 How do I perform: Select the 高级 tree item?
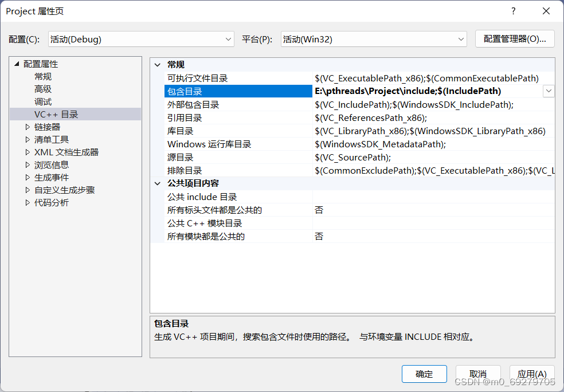pos(42,89)
